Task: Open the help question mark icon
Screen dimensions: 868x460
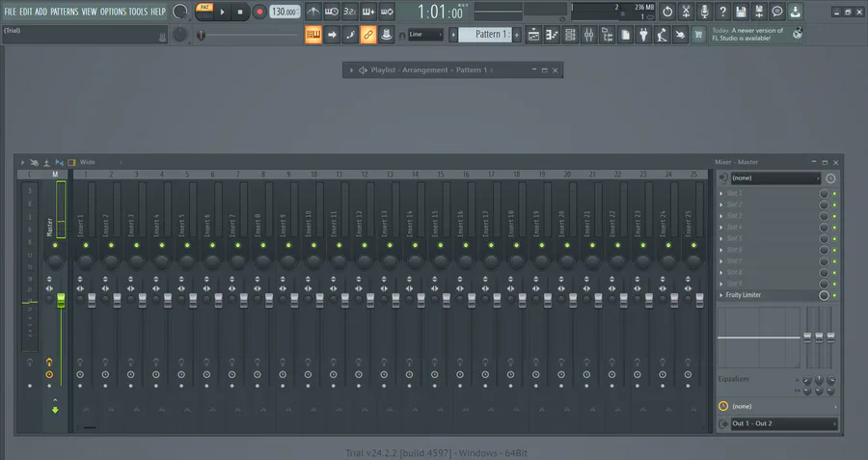Action: click(722, 11)
